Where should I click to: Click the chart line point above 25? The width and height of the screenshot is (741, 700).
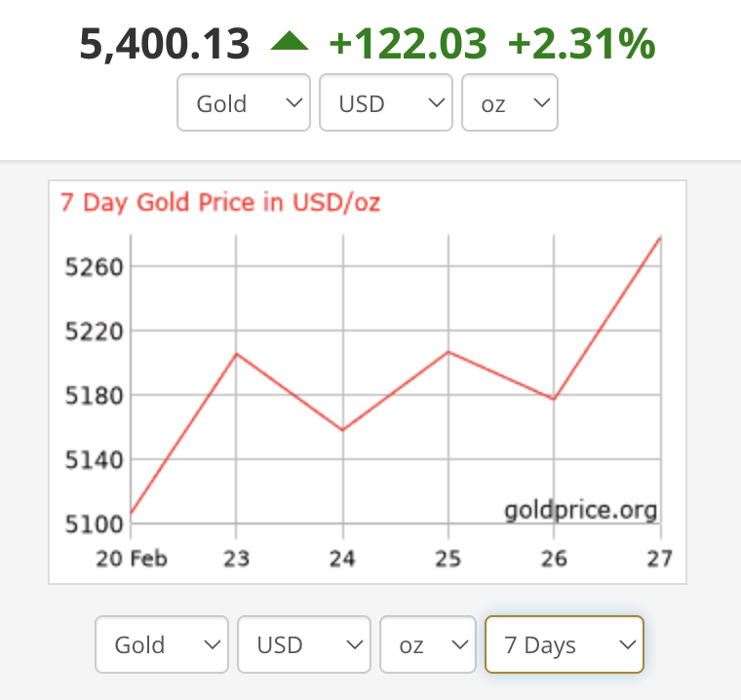coord(448,351)
